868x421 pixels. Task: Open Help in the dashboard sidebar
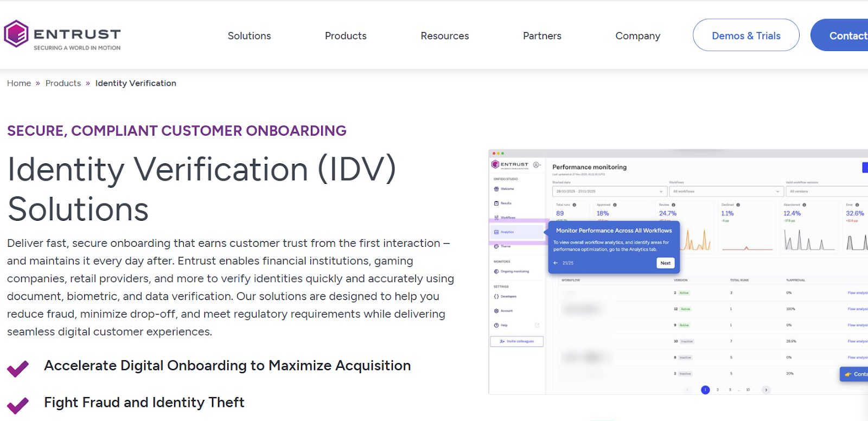pos(501,325)
